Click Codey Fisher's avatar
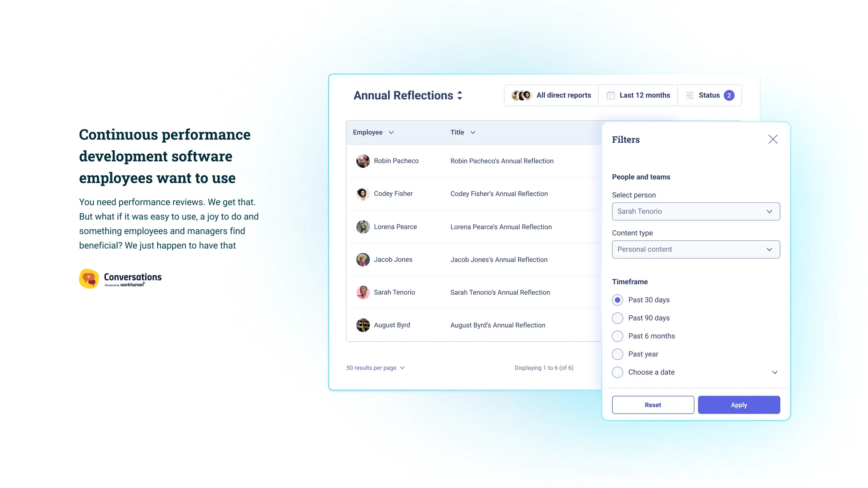 363,194
